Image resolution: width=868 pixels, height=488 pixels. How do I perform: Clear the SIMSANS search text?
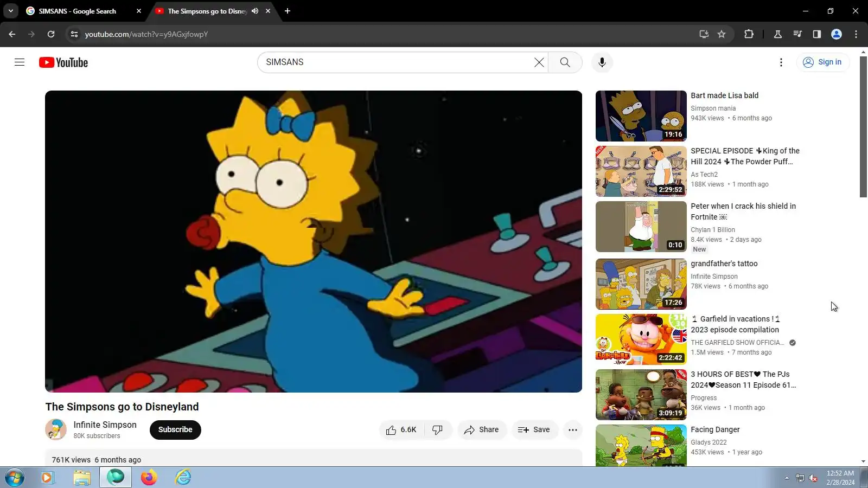539,62
